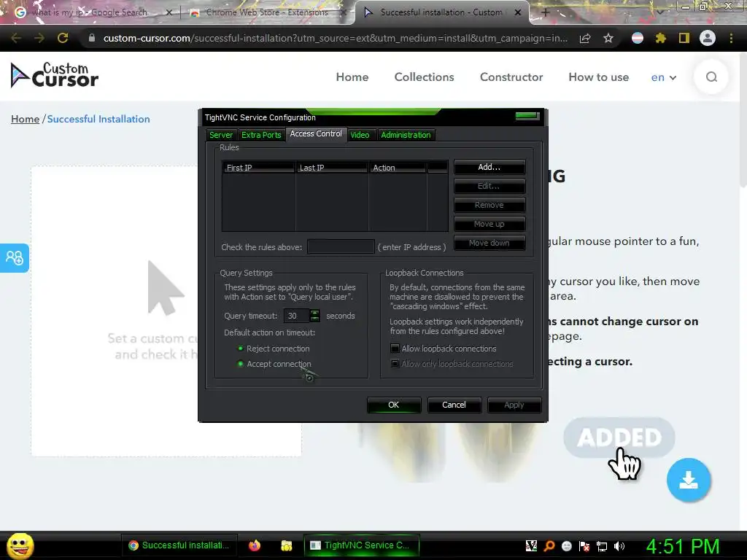Click the Move up button
The image size is (747, 560).
point(489,224)
